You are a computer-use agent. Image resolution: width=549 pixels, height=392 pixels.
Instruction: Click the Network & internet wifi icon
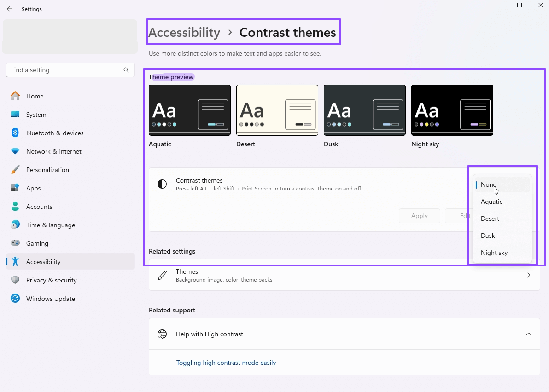point(15,151)
